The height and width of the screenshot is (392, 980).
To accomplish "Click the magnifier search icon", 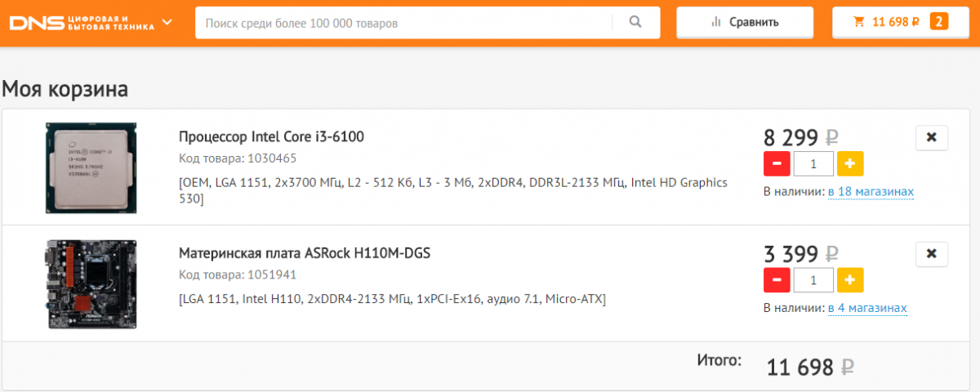I will click(636, 23).
